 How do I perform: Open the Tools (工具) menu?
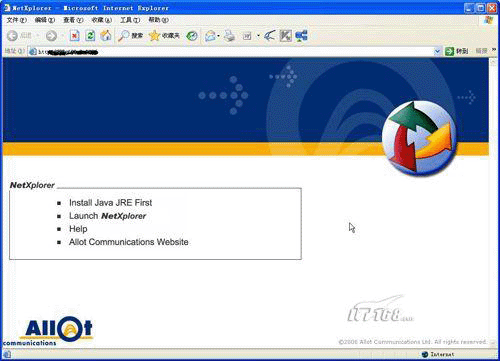(130, 20)
